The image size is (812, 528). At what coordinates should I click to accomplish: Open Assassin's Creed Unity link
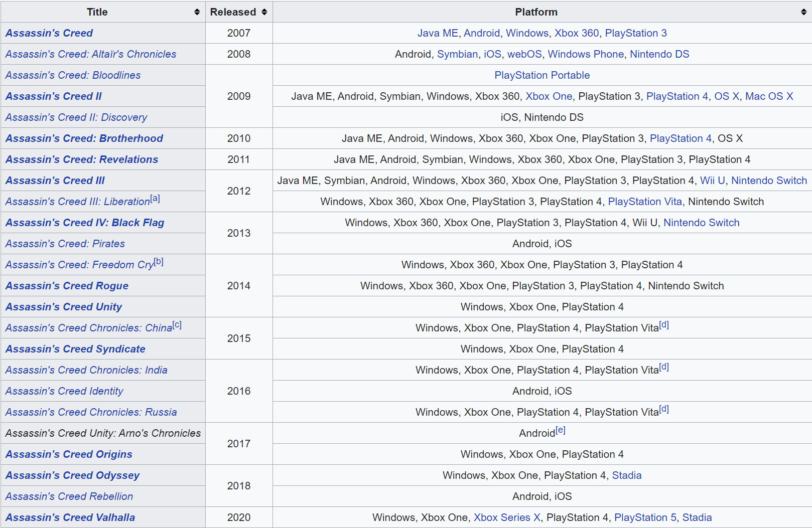64,307
